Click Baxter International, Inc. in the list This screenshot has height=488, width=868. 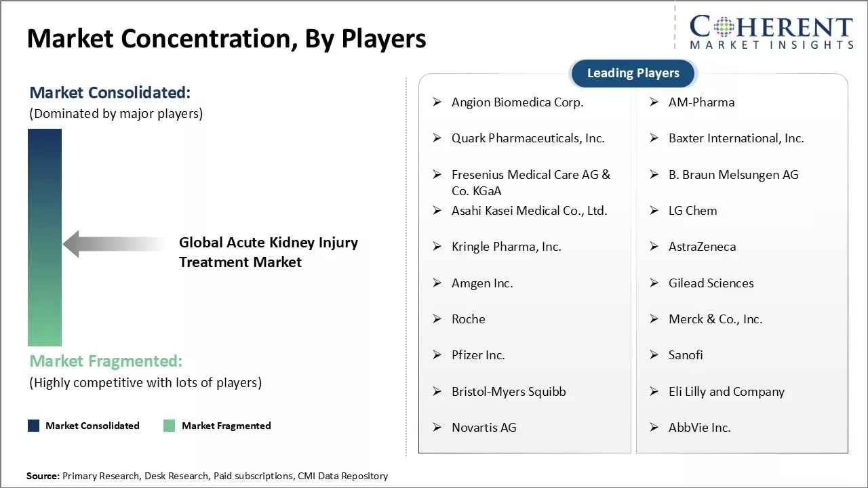pyautogui.click(x=736, y=138)
